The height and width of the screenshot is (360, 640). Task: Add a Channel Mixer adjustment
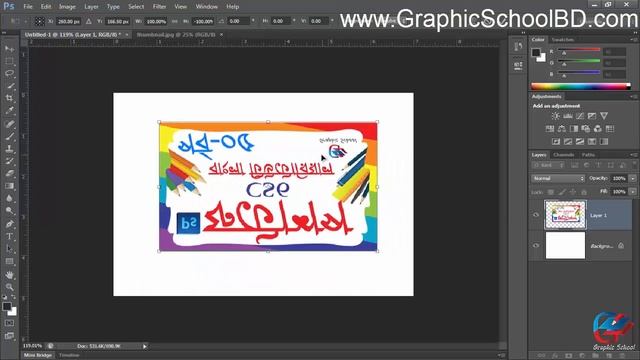coord(598,129)
